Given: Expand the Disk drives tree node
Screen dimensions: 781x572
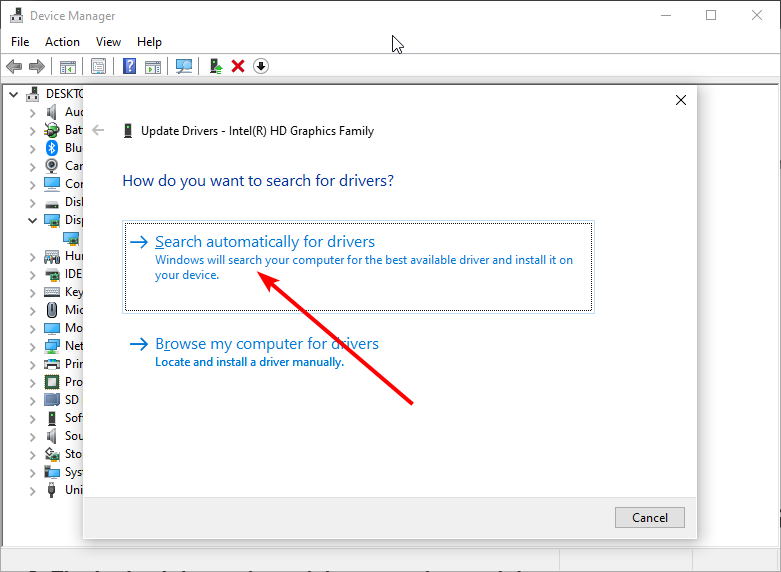Looking at the screenshot, I should pos(32,203).
